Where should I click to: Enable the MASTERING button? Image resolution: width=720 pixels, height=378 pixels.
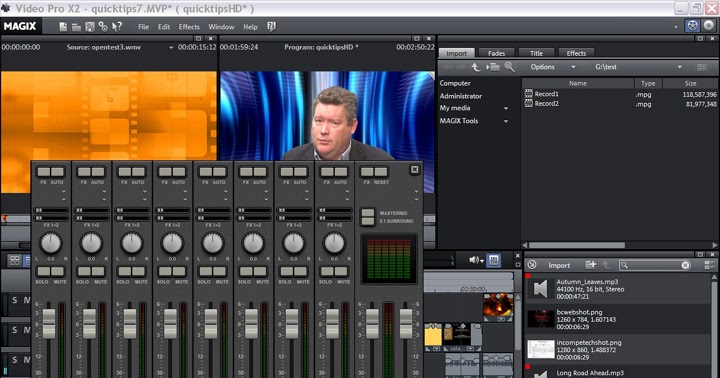click(x=367, y=213)
